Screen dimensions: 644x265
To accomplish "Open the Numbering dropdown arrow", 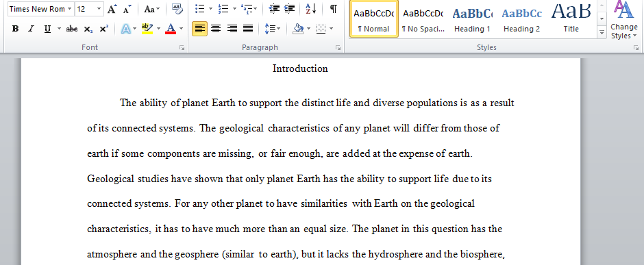I will tap(234, 9).
